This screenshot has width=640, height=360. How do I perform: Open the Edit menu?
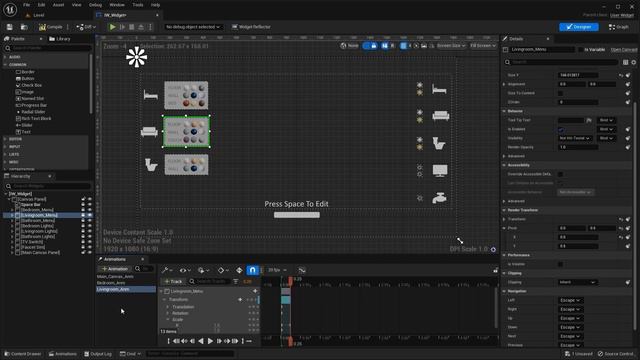(x=41, y=5)
